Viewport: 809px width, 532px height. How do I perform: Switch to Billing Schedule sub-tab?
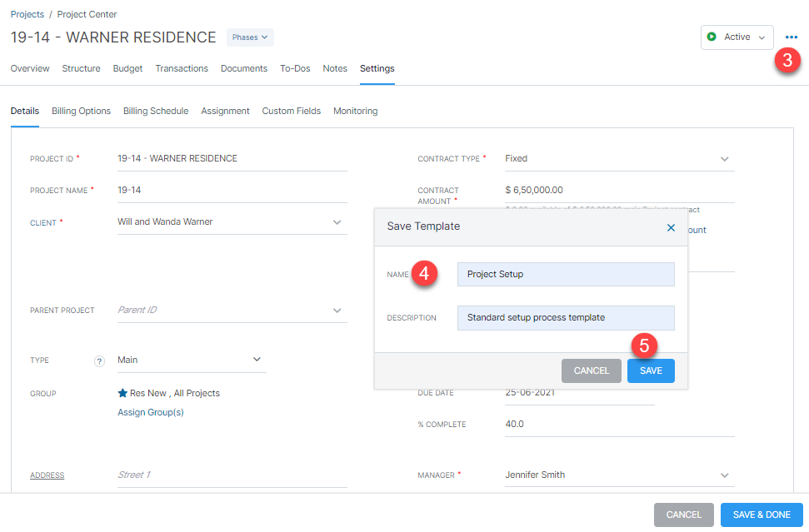(x=156, y=111)
